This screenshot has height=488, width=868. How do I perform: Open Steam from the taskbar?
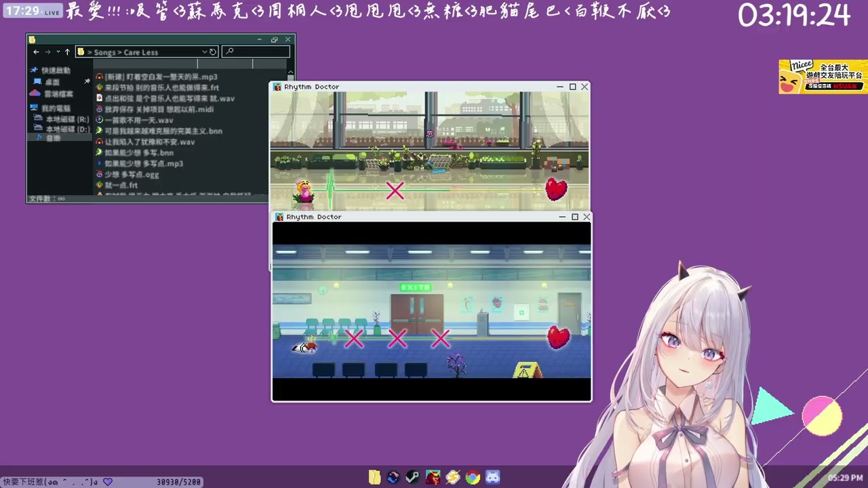click(412, 477)
